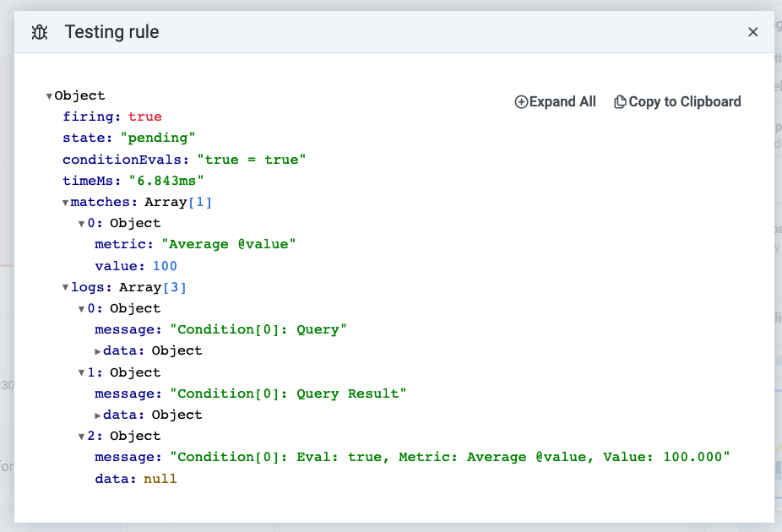Image resolution: width=782 pixels, height=532 pixels.
Task: Click the clipboard icon beside Copy to Clipboard
Action: pos(620,101)
